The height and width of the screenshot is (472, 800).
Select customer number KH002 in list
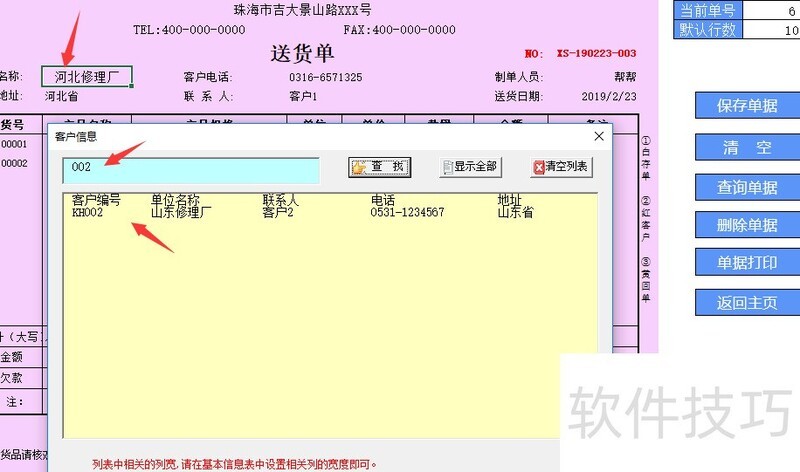pyautogui.click(x=87, y=212)
